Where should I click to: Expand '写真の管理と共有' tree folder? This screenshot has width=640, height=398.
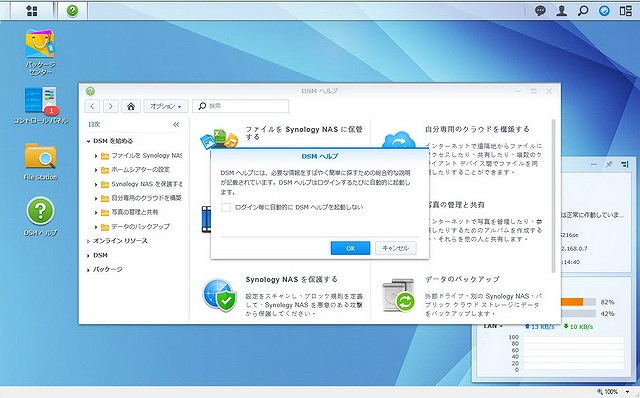96,213
